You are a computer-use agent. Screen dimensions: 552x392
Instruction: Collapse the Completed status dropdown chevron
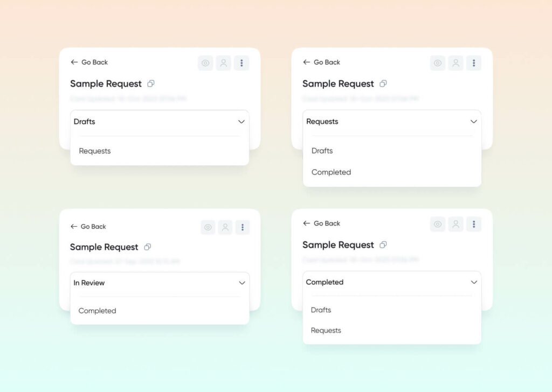pos(473,282)
